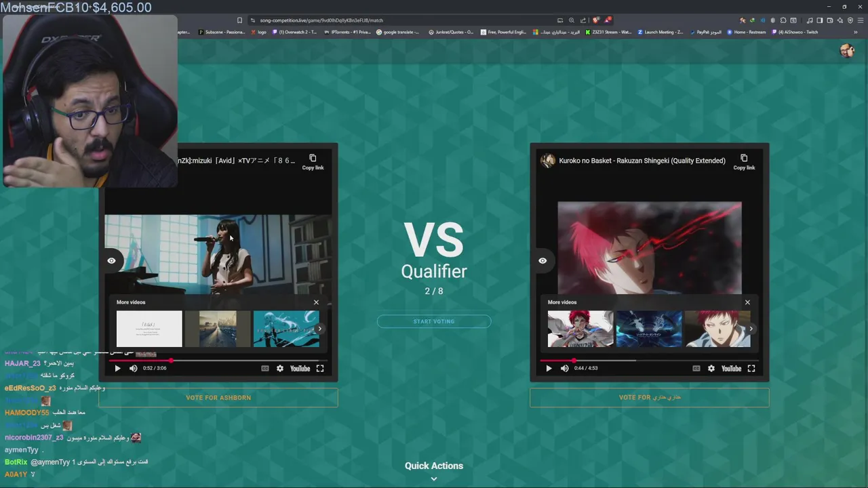Mute the left video's volume

click(x=133, y=369)
